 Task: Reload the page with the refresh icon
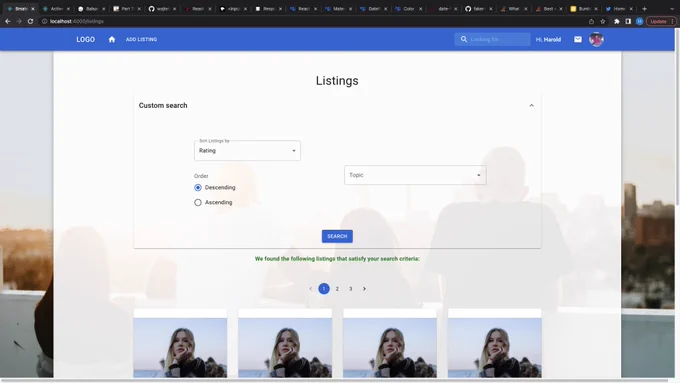(30, 21)
